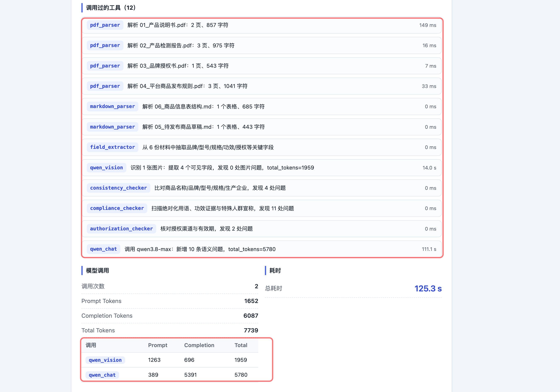560x392 pixels.
Task: Click the 33 ms duration value
Action: pyautogui.click(x=429, y=86)
